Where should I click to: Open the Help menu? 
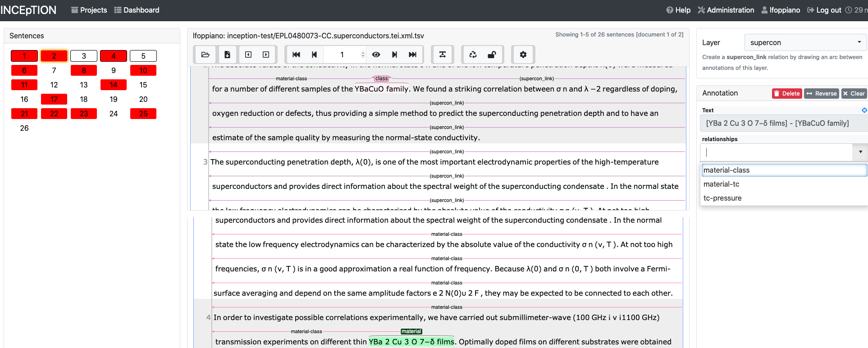pos(678,10)
